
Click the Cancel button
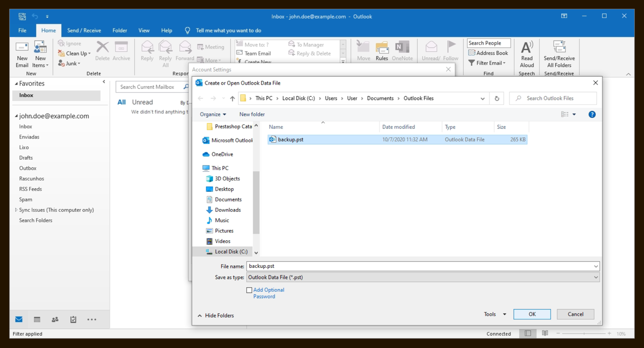(x=575, y=314)
